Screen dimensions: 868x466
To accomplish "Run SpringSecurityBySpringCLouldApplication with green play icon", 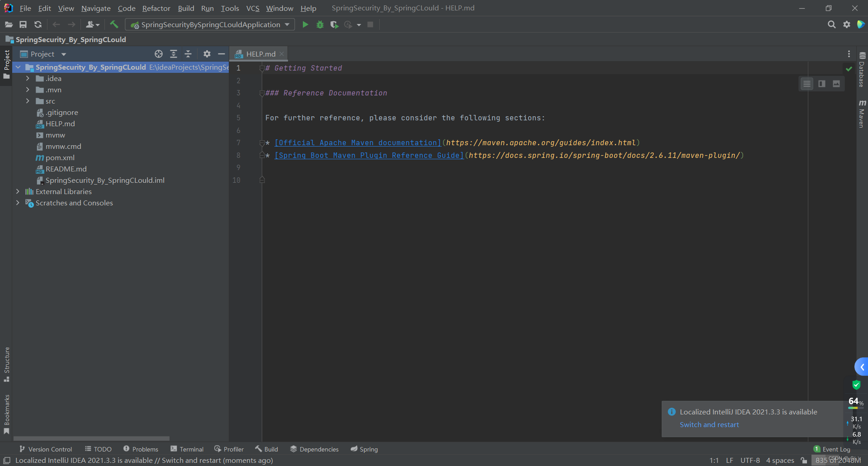I will click(305, 24).
